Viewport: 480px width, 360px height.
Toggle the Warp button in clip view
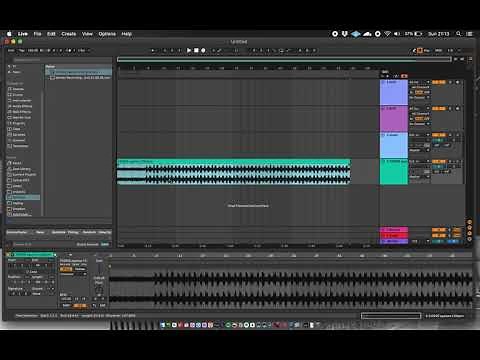pos(66,269)
